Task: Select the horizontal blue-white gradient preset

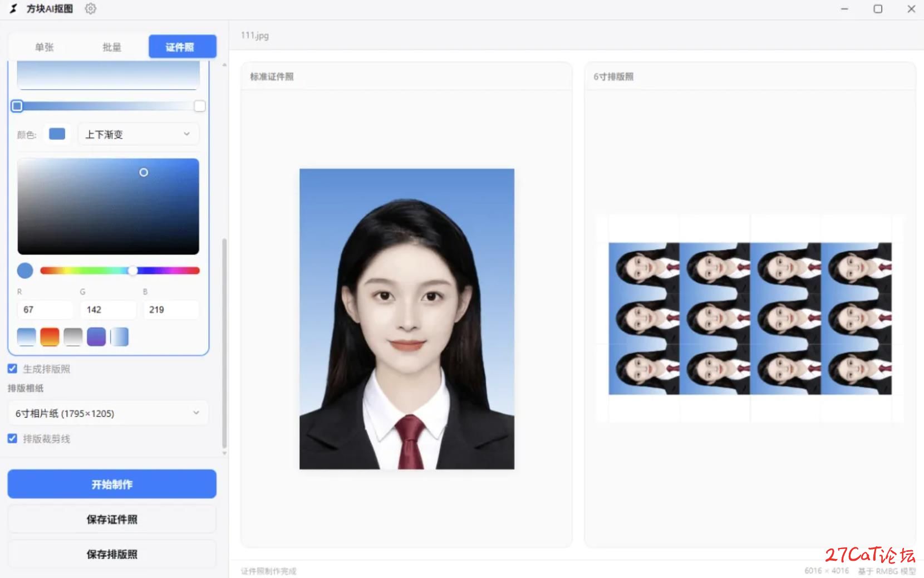Action: [x=119, y=337]
